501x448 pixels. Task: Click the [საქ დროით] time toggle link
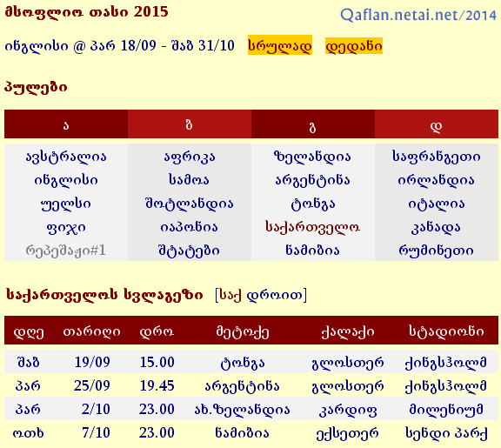261,295
